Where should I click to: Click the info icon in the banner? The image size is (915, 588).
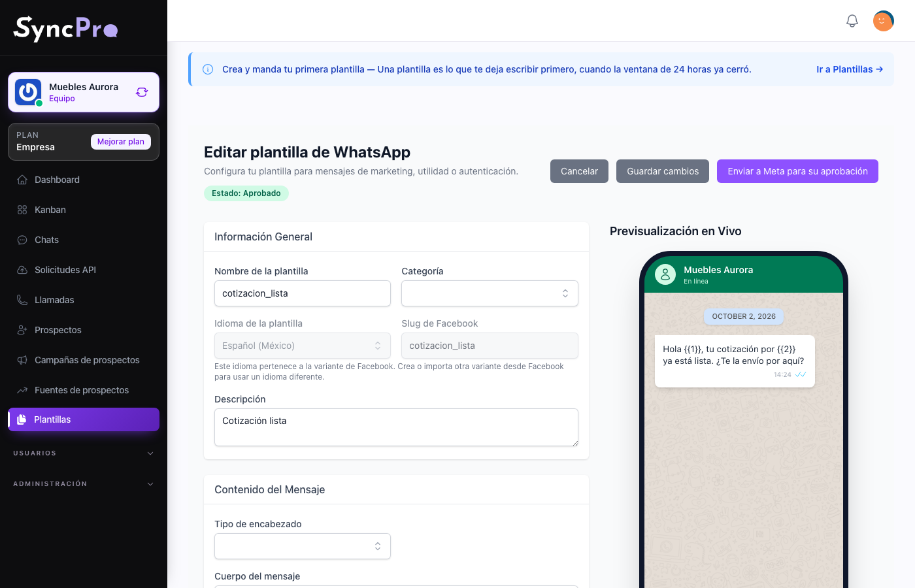(208, 69)
